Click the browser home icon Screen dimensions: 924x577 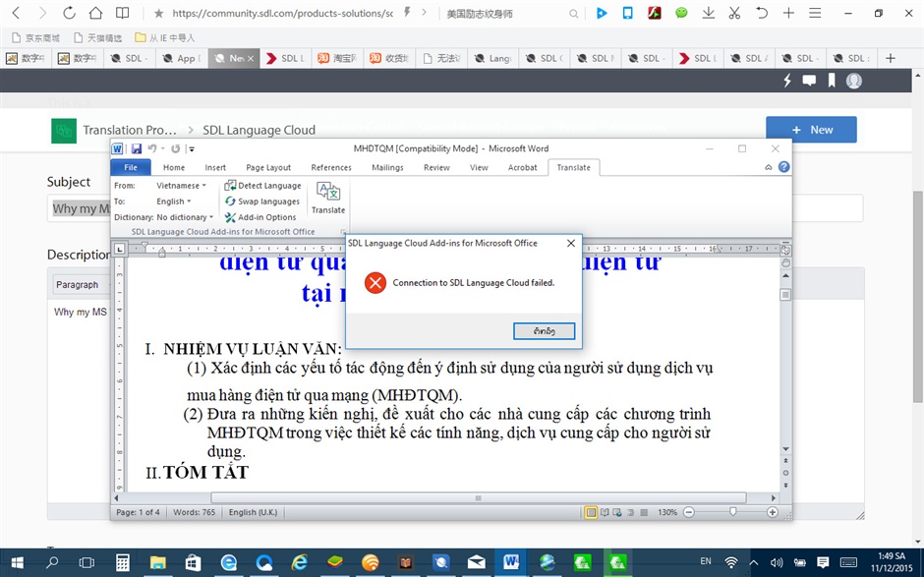coord(95,14)
